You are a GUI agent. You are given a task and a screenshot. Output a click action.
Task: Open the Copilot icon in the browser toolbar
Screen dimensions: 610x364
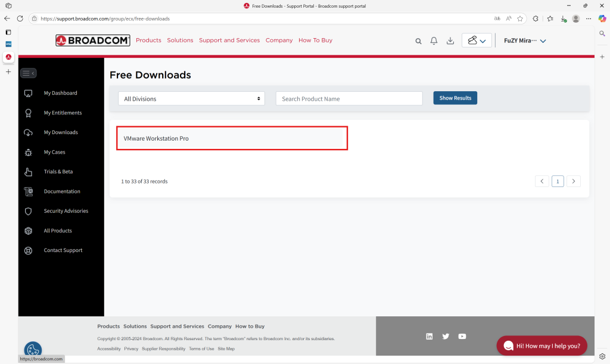point(602,18)
